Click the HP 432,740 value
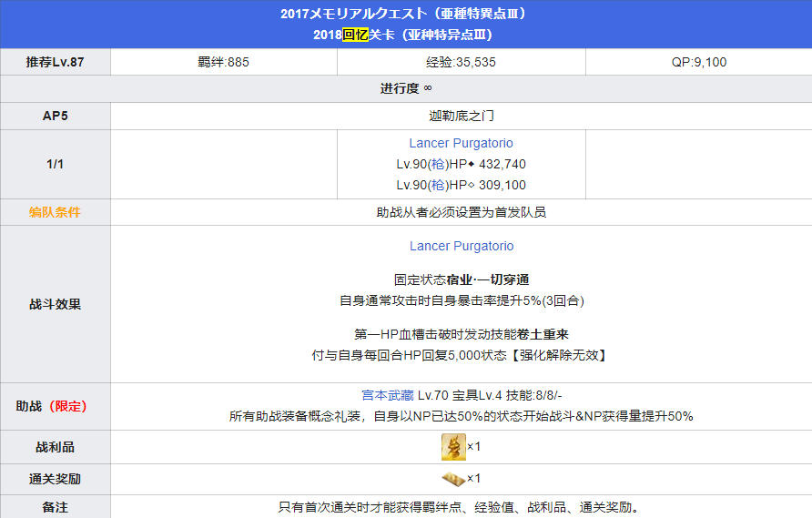Viewport: 812px width, 518px height. pyautogui.click(x=502, y=164)
